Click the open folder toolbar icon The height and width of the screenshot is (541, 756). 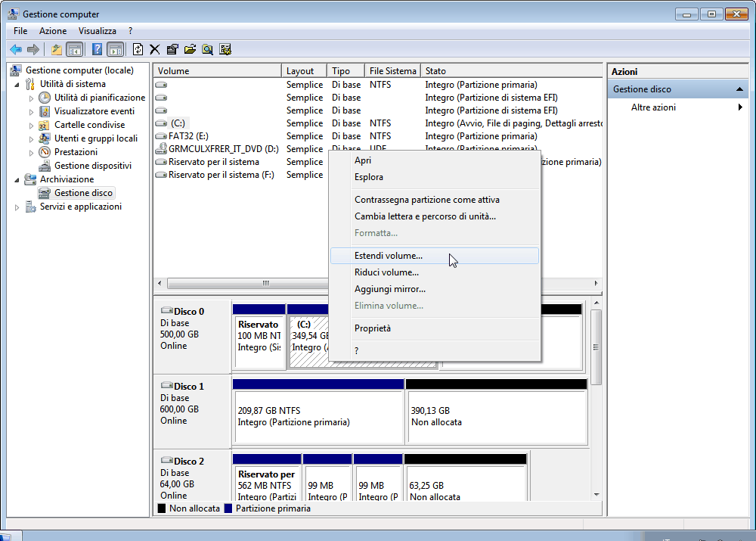pyautogui.click(x=190, y=49)
